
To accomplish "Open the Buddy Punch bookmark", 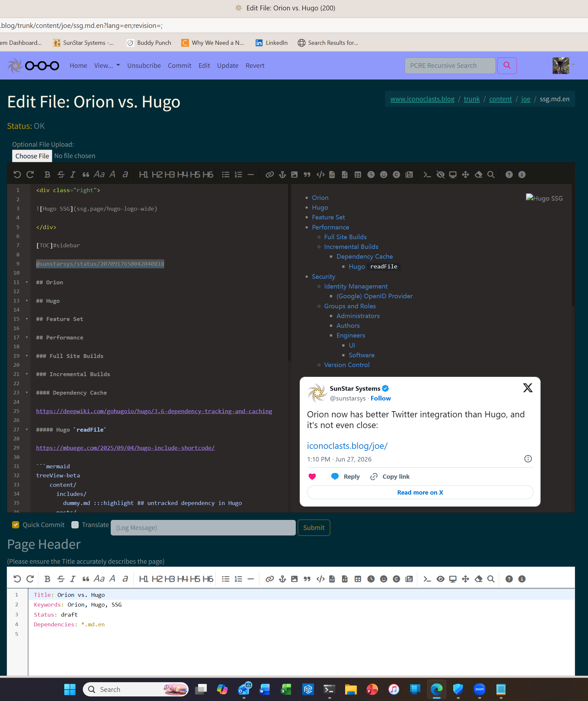I will click(149, 43).
